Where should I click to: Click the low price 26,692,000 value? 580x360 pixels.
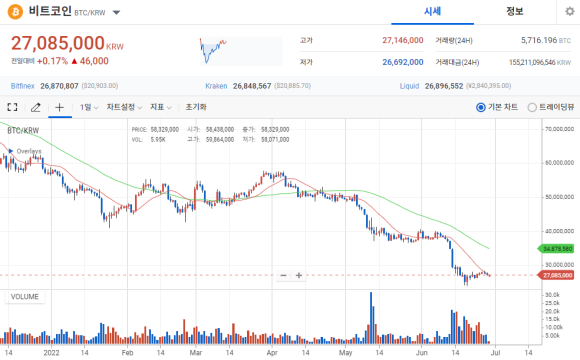click(402, 62)
